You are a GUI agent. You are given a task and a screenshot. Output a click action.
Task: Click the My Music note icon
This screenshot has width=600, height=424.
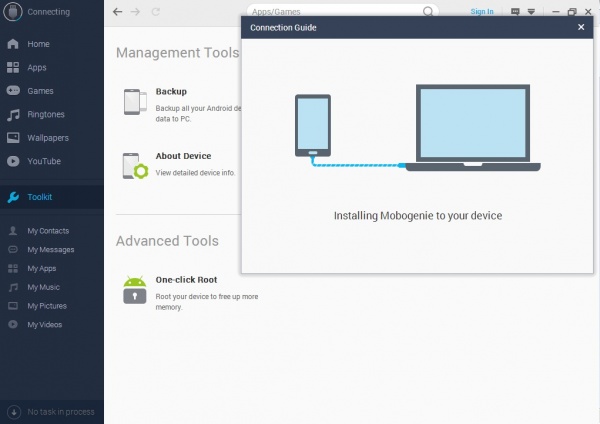click(13, 287)
